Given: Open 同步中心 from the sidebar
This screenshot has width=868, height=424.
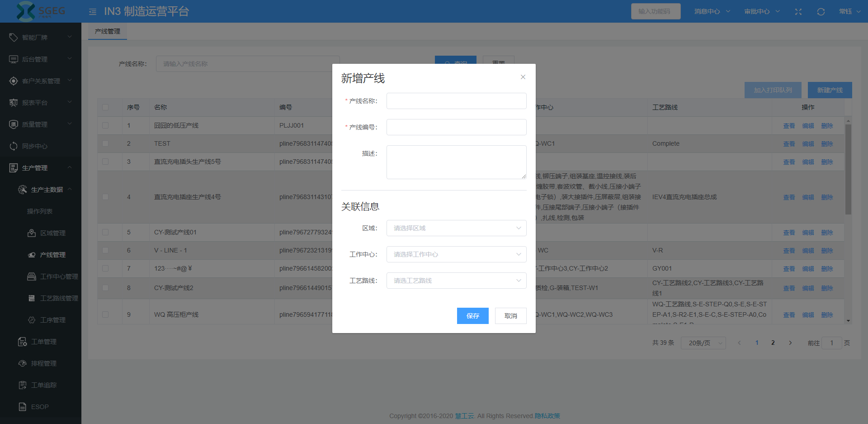Looking at the screenshot, I should 34,146.
